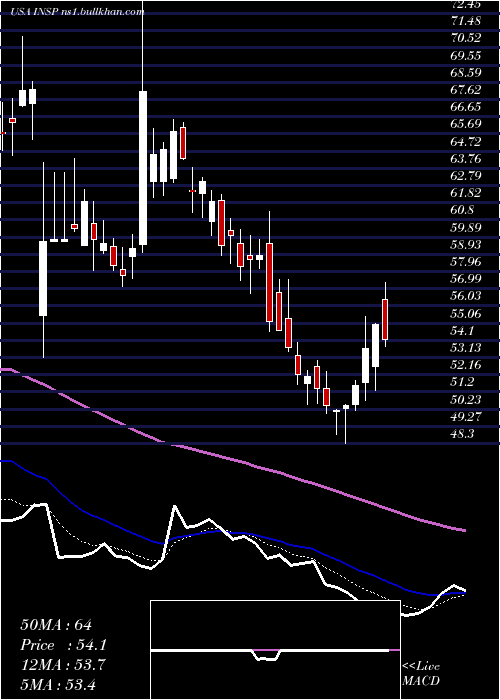Click the 54.1 price axis label
Viewport: 500px width, 700px height.
(462, 331)
